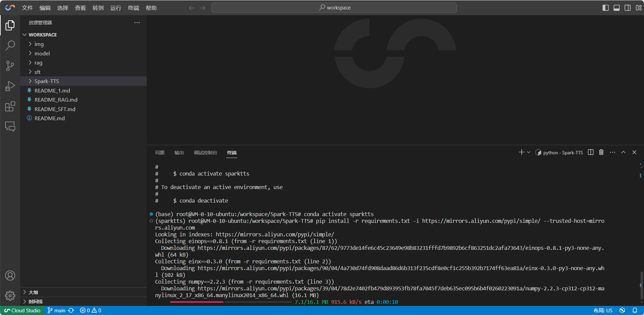Synchronize changes with sync icon

tap(71, 311)
